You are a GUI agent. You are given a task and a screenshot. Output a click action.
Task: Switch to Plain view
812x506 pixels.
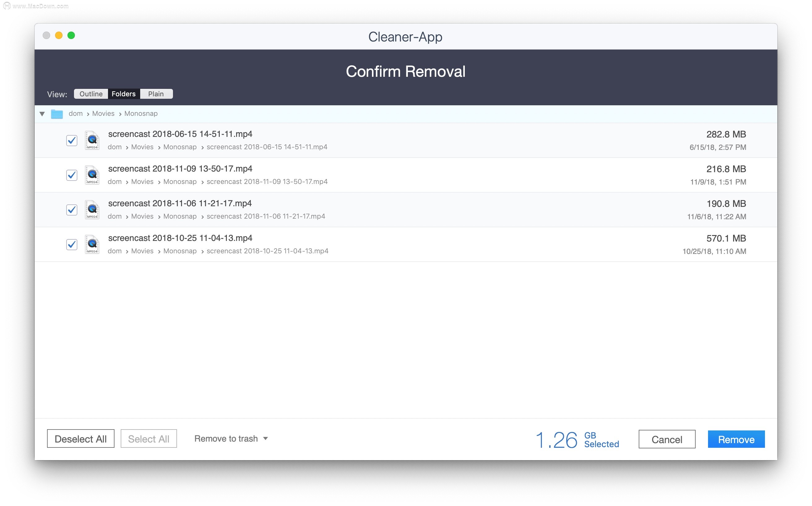[x=156, y=94]
